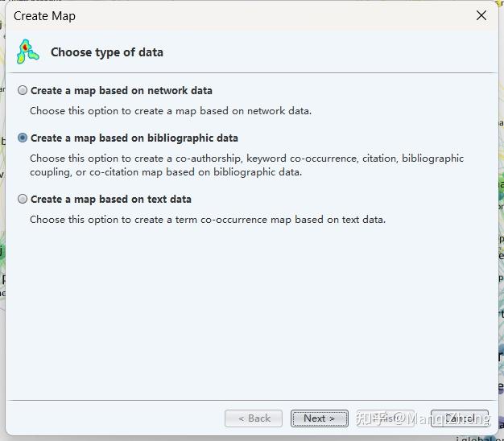Click the "Create a map based on text data" label

111,199
